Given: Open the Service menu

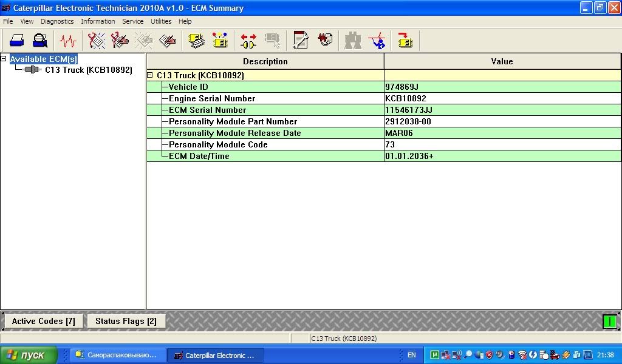Looking at the screenshot, I should [x=133, y=21].
